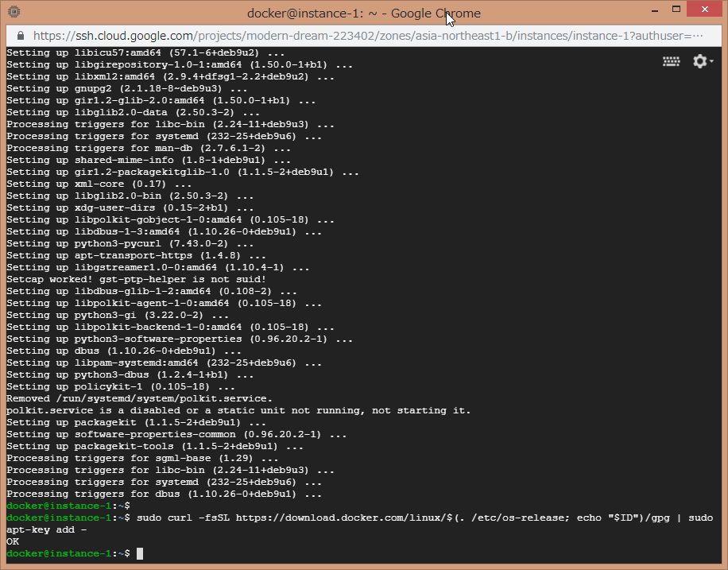Click the 'OK' output line

[x=13, y=541]
